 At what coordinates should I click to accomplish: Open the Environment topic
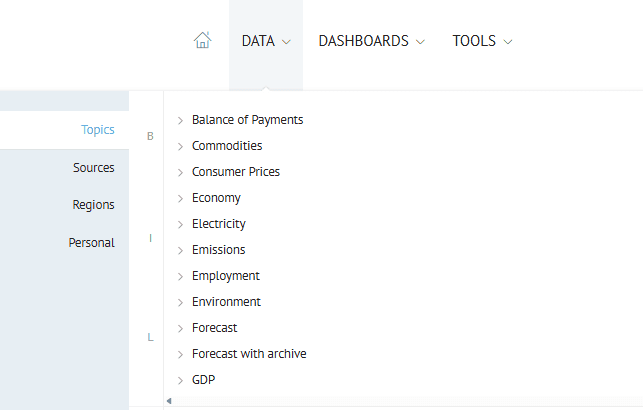[x=226, y=302]
